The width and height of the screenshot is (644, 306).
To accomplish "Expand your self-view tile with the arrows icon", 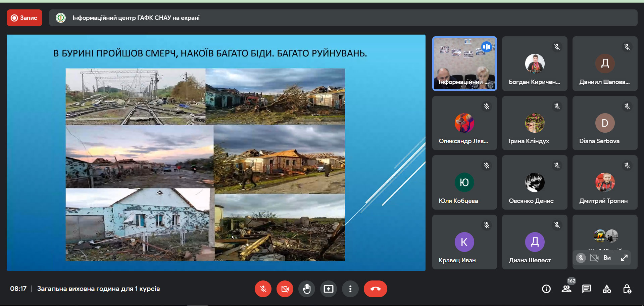I will tap(624, 258).
